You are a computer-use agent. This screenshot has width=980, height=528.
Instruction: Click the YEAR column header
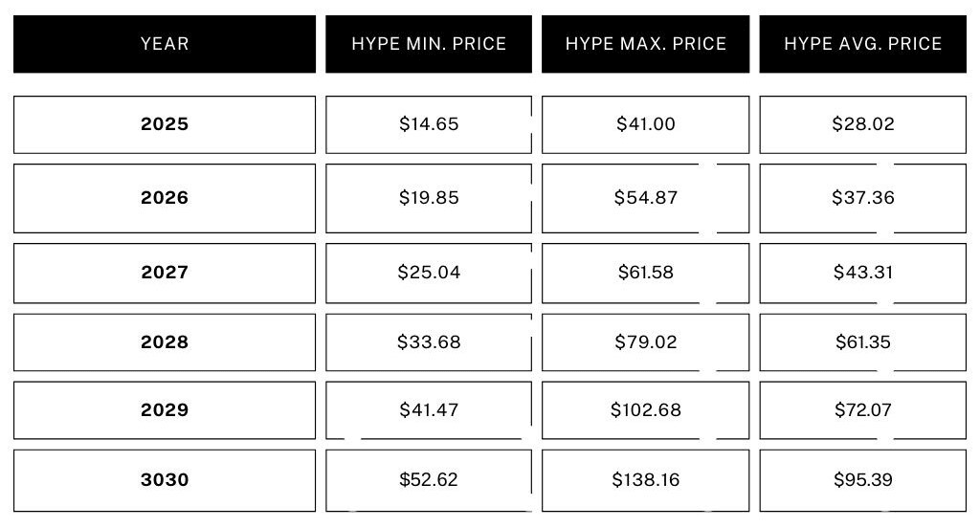tap(165, 44)
